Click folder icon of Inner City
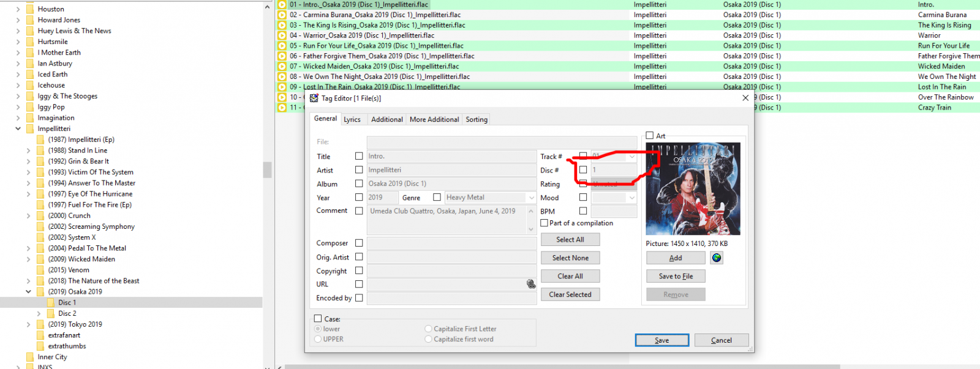This screenshot has width=980, height=369. pos(30,357)
